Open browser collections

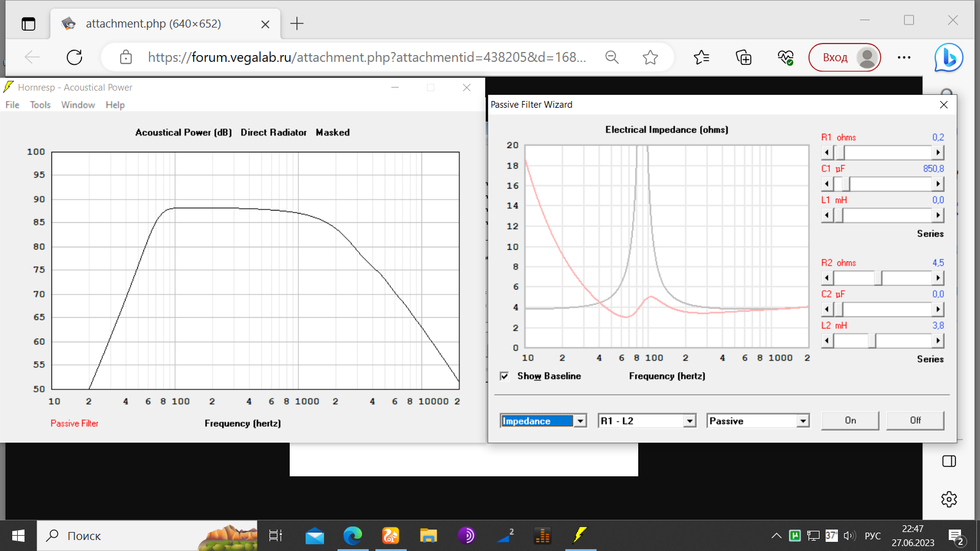click(744, 58)
